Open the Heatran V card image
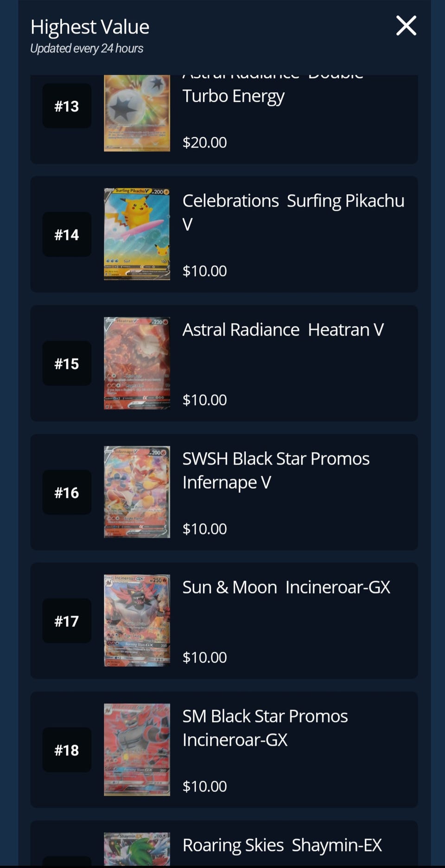This screenshot has height=868, width=445. click(137, 363)
